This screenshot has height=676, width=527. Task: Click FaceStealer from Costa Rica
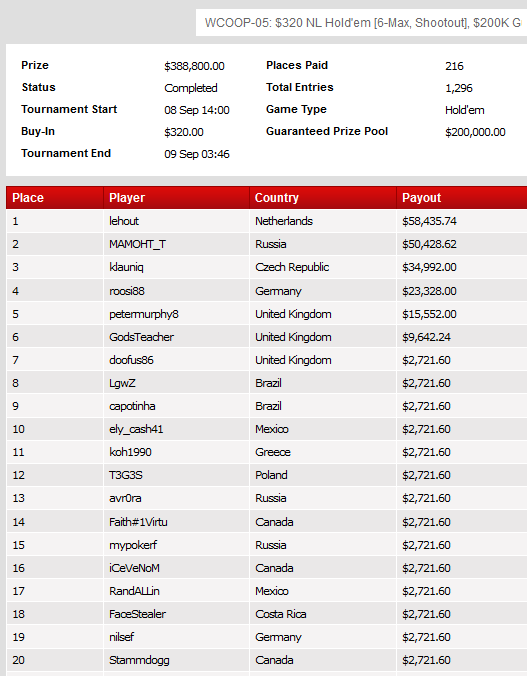[x=137, y=614]
